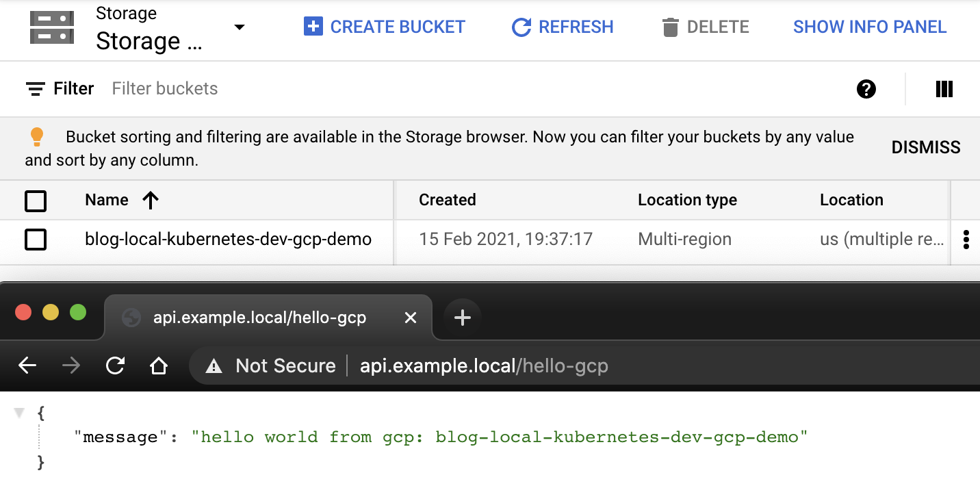Toggle the select-all buckets checkbox

[36, 201]
